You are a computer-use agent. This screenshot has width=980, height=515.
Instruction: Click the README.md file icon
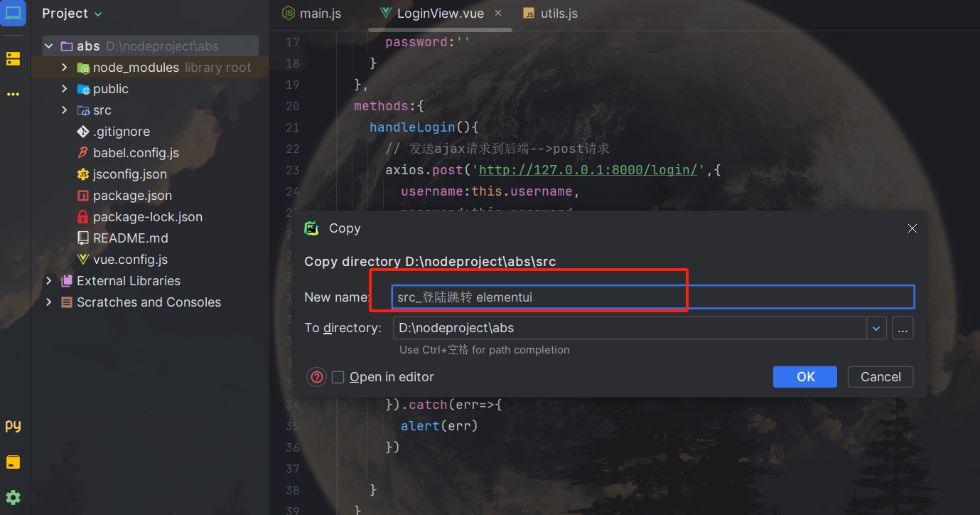coord(83,238)
